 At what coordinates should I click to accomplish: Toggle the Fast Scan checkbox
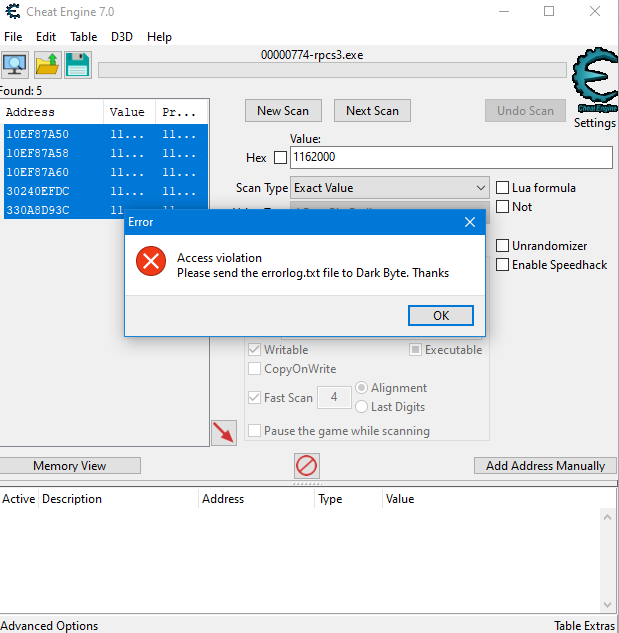[x=254, y=398]
